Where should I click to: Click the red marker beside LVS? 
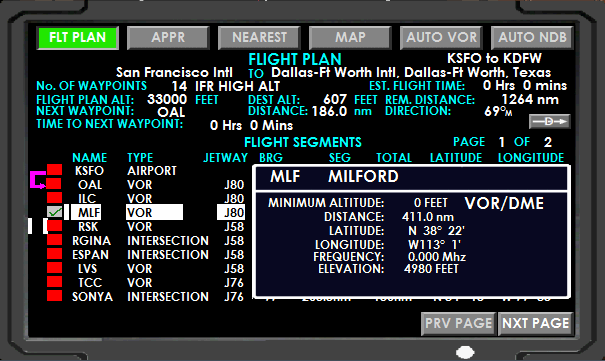coord(54,268)
